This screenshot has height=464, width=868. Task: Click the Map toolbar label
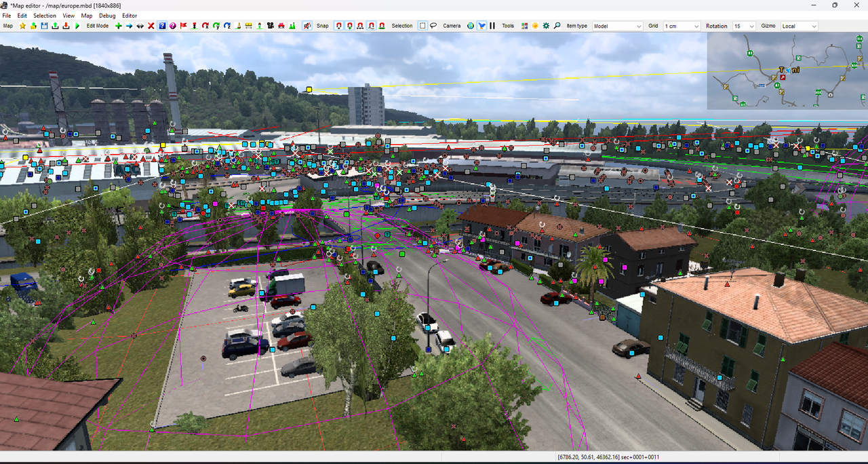(x=8, y=26)
